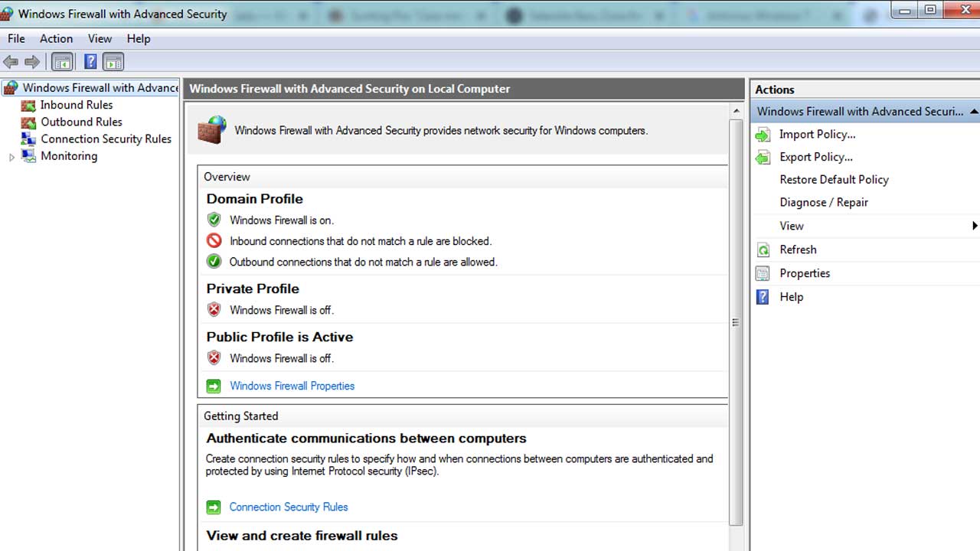Click the Import Policy green arrow icon
Viewport: 980px width, 551px height.
point(763,135)
